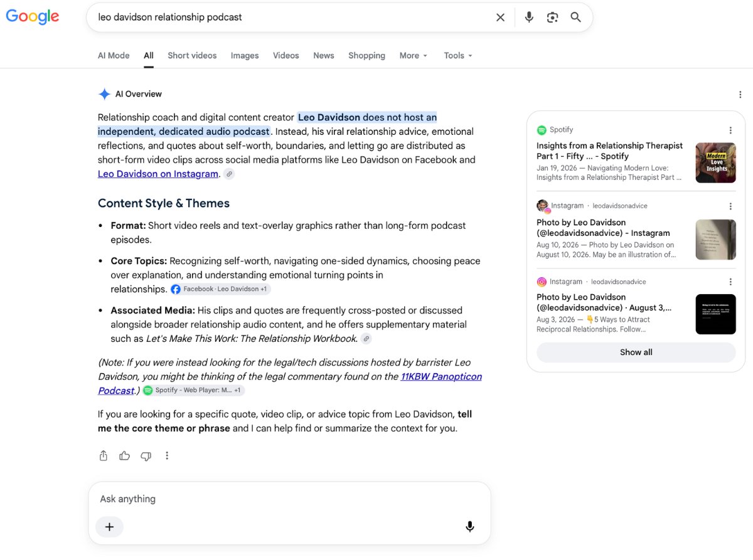
Task: Click the Modern Love Insights thumbnail
Action: tap(716, 163)
